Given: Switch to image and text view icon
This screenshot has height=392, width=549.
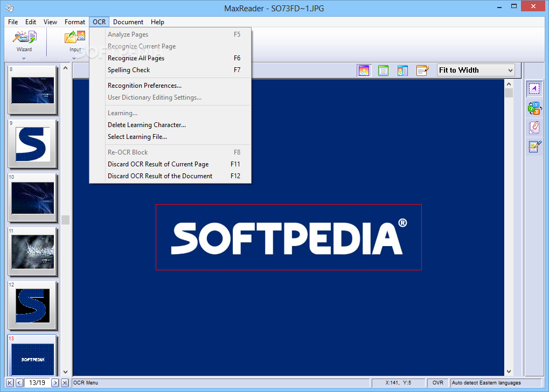Looking at the screenshot, I should pyautogui.click(x=402, y=71).
